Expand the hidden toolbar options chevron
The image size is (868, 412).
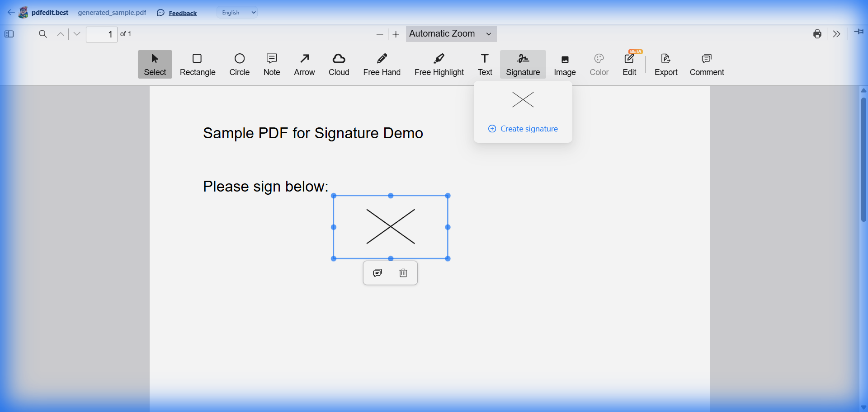pyautogui.click(x=837, y=34)
